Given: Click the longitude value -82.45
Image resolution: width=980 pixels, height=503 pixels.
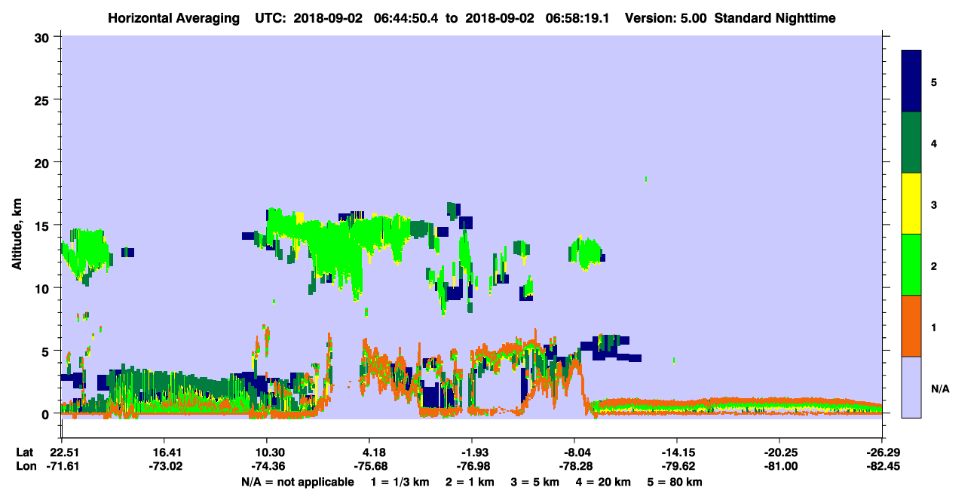Looking at the screenshot, I should [x=882, y=466].
